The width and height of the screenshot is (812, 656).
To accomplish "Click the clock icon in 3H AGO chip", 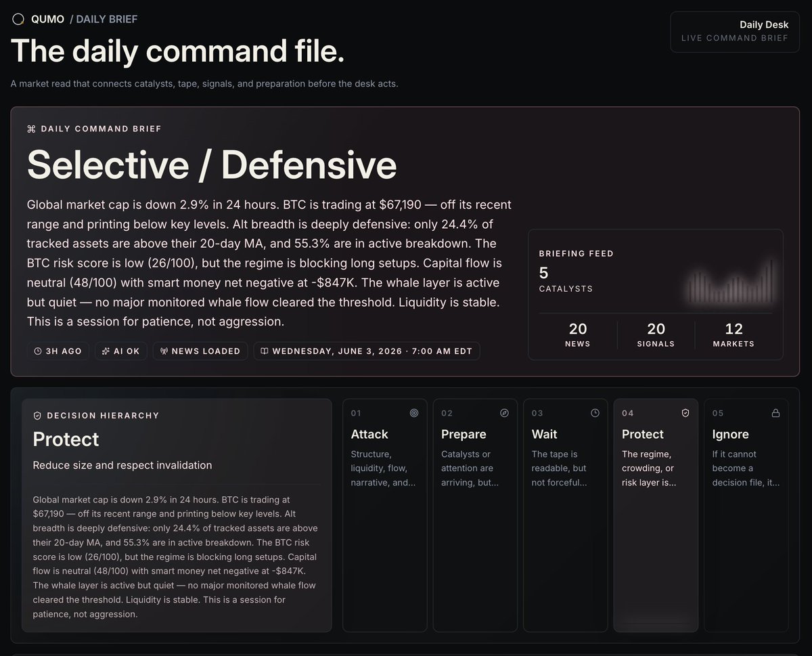I will [39, 351].
